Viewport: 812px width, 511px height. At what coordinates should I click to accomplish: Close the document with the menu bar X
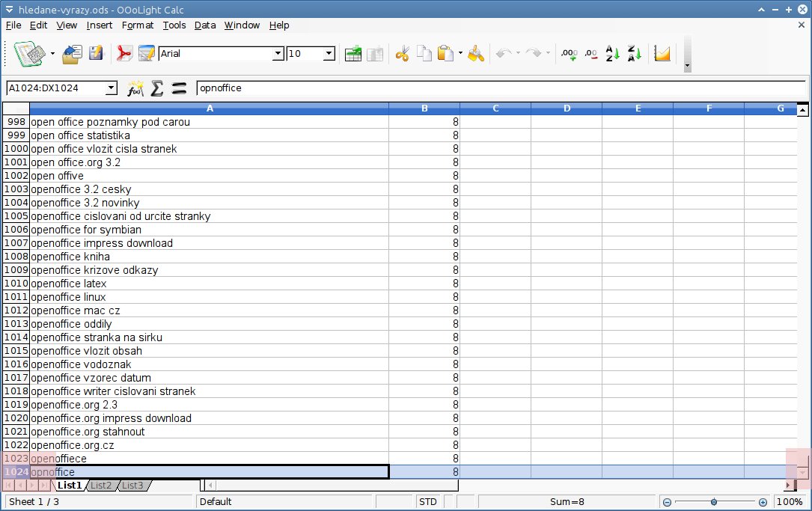click(x=801, y=25)
